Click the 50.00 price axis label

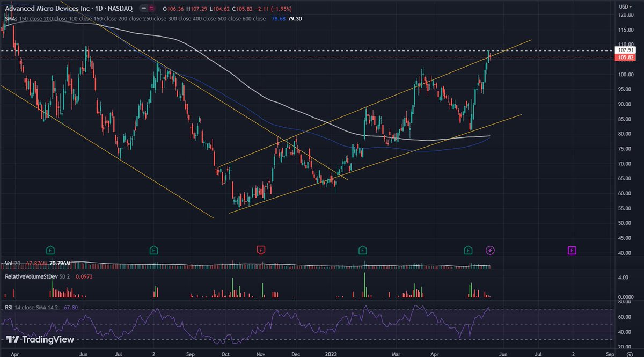click(626, 223)
